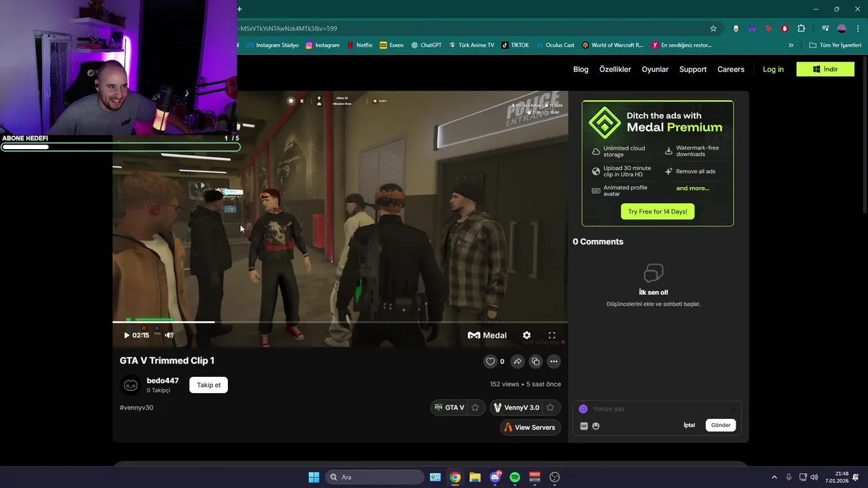
Task: Open the Oculus Cast bookmark
Action: 555,45
